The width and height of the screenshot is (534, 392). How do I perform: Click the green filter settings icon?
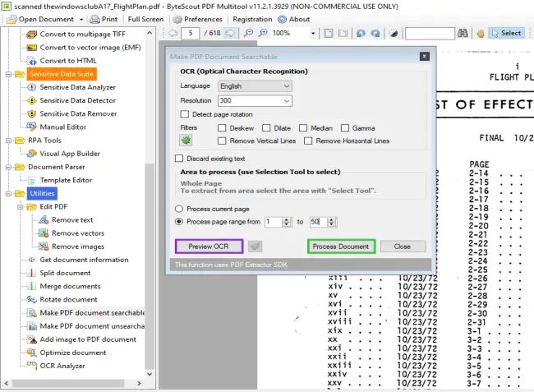(186, 140)
